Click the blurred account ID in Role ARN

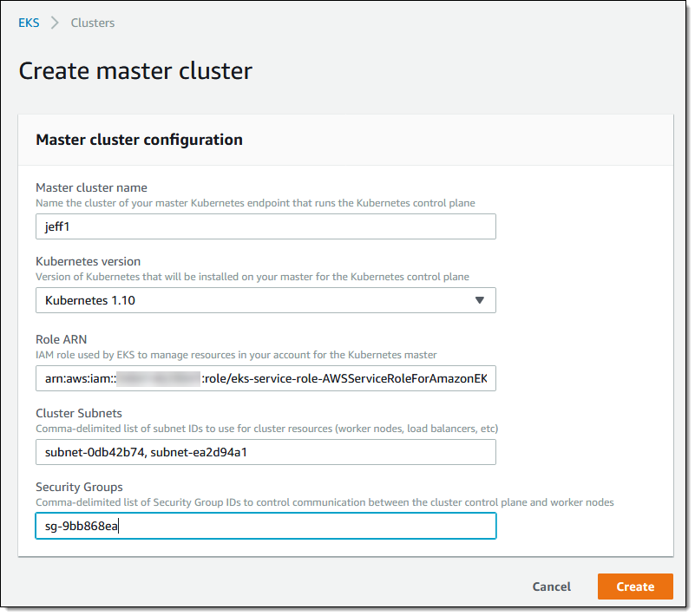[x=158, y=378]
